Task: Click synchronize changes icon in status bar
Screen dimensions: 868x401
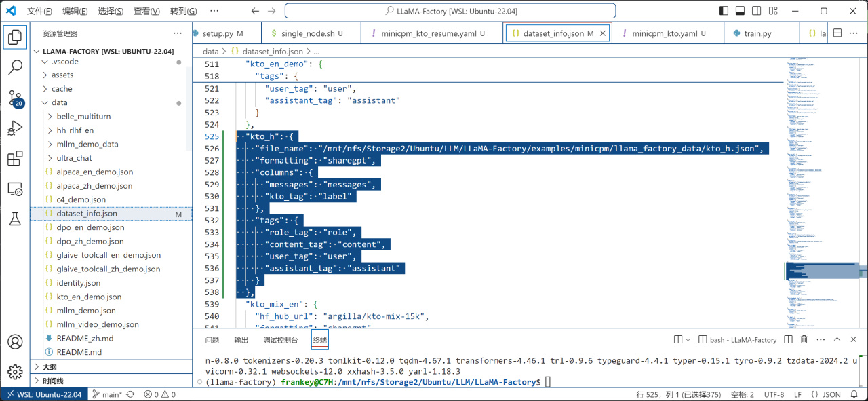Action: [x=130, y=394]
